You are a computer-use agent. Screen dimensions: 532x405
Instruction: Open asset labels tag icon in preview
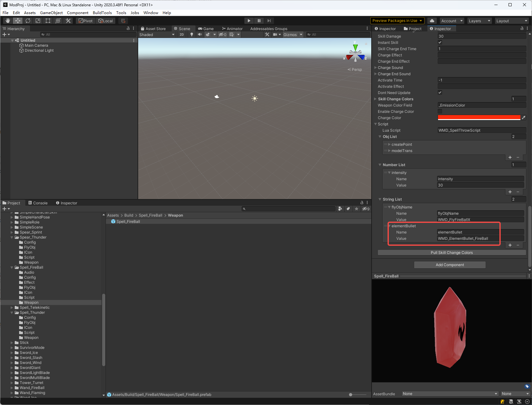click(x=527, y=386)
